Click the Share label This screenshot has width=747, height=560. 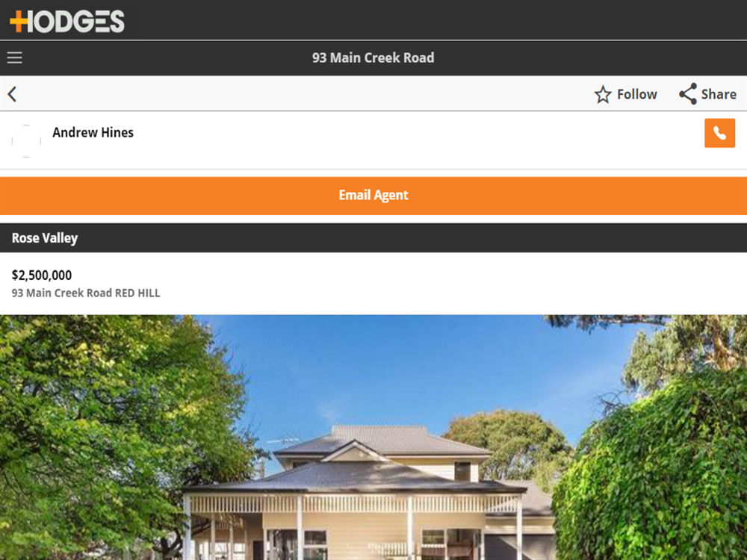click(x=719, y=94)
